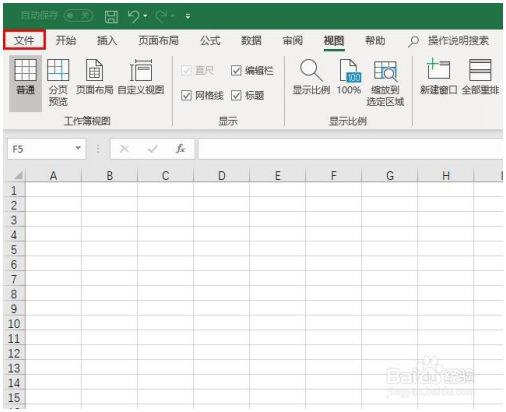
Task: Toggle the 编辑栏 formula bar checkbox
Action: click(x=236, y=70)
